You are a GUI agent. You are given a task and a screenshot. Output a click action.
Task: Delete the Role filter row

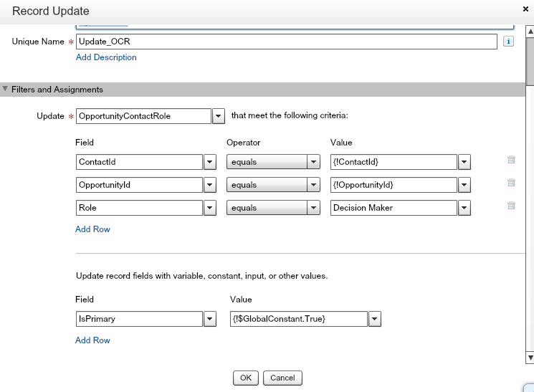tap(511, 206)
